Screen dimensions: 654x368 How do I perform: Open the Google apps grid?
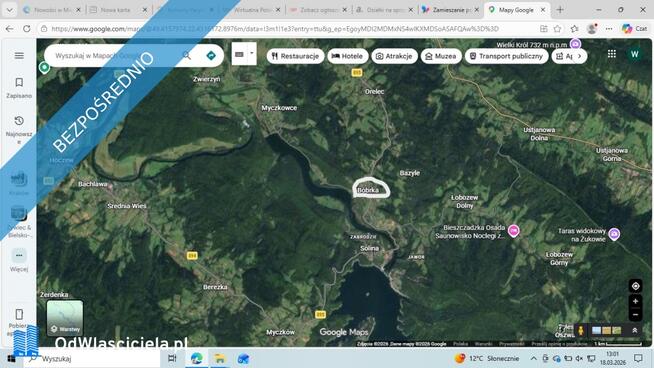[612, 54]
